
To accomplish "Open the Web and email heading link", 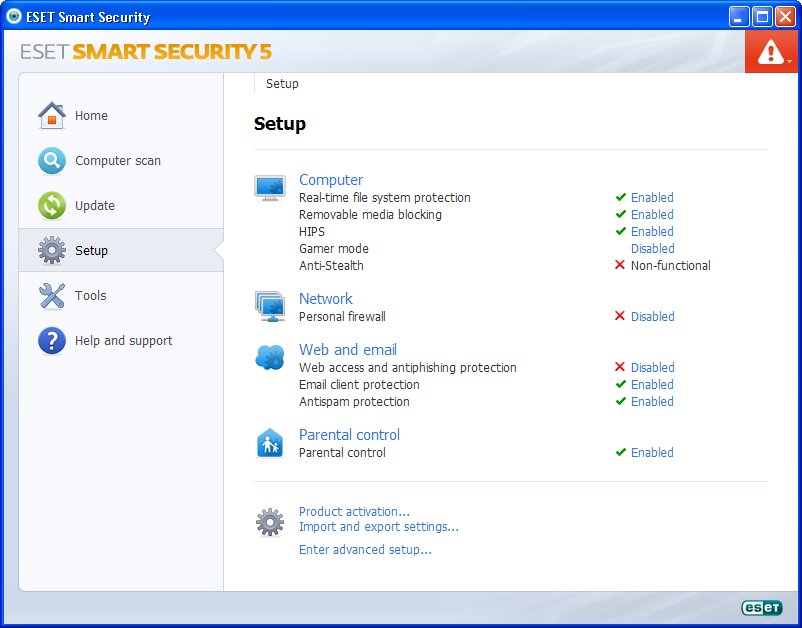I will (x=348, y=350).
